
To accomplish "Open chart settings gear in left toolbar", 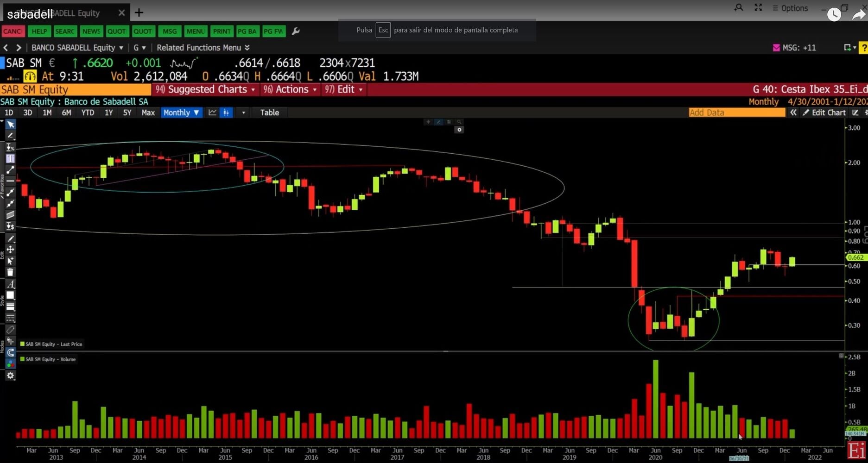I will [10, 375].
